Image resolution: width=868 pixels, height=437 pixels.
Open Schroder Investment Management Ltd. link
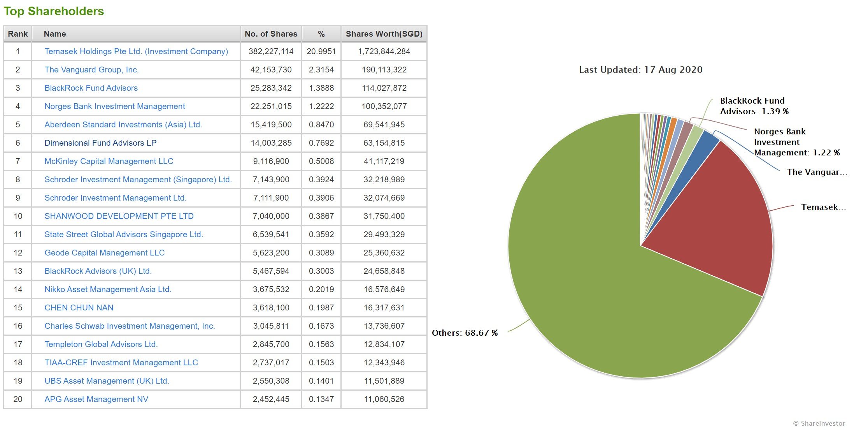(116, 198)
